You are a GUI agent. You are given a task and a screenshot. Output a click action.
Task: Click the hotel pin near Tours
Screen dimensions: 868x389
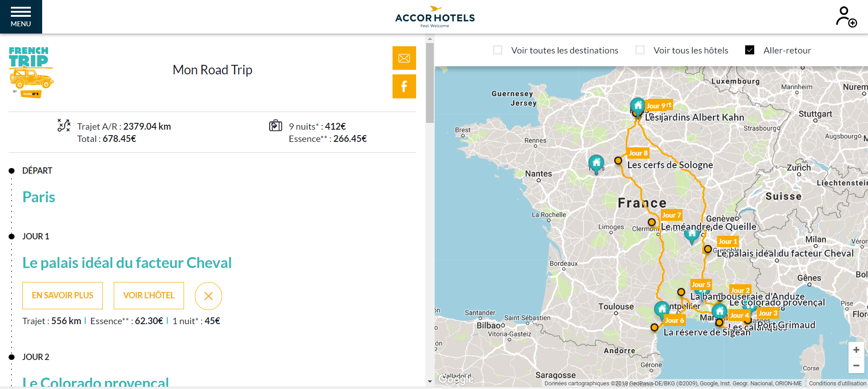pos(596,163)
